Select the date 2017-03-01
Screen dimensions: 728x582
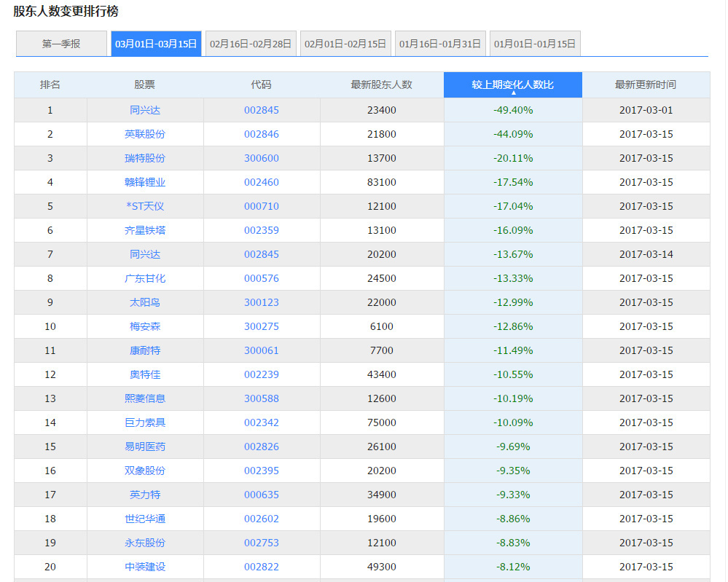click(x=646, y=110)
